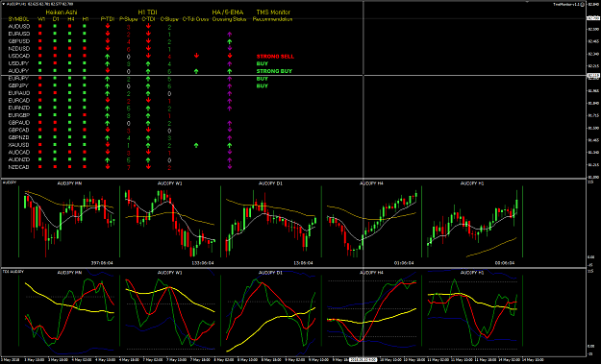Select the AUDNZD symbol label
This screenshot has height=364, width=601.
pyautogui.click(x=19, y=159)
